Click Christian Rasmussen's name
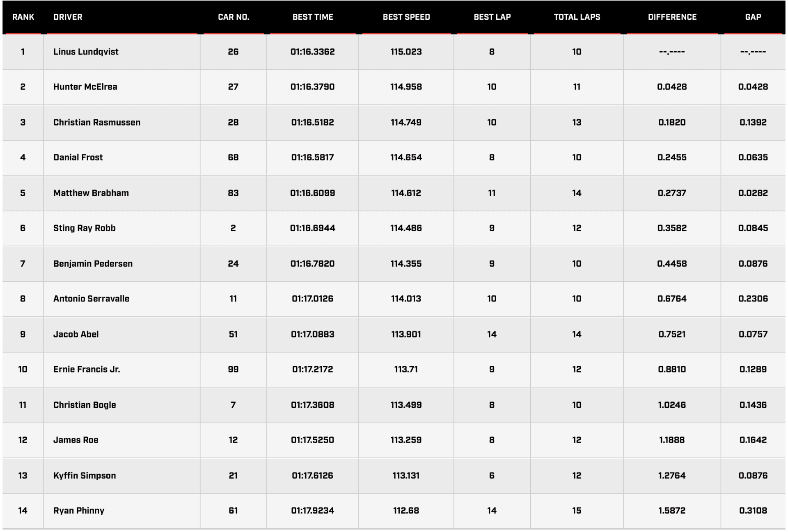788x532 pixels. point(96,122)
